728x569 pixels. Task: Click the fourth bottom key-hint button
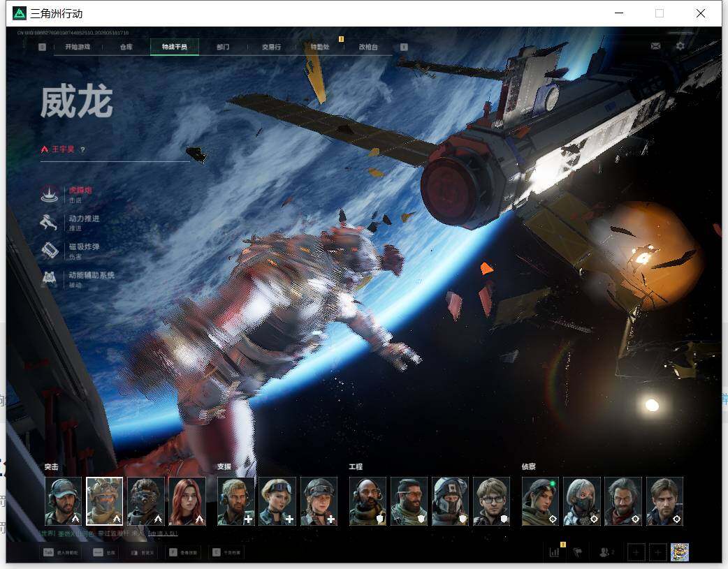[183, 553]
